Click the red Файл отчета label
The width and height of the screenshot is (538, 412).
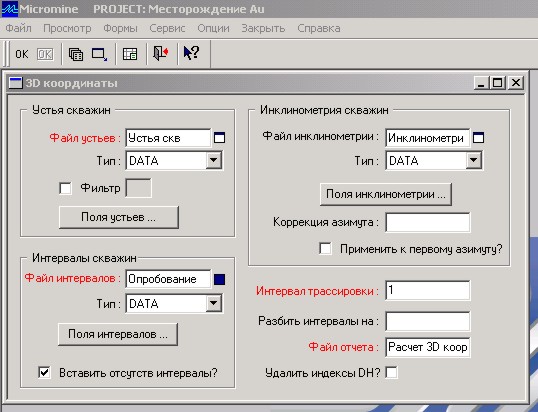(343, 347)
